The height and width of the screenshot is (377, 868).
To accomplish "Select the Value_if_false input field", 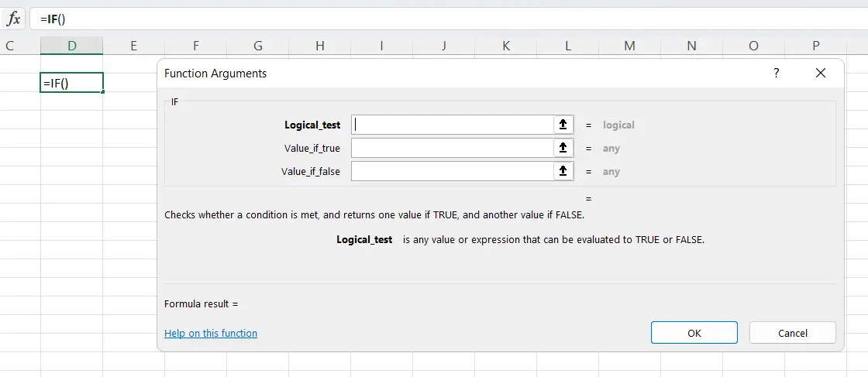I will pyautogui.click(x=452, y=171).
